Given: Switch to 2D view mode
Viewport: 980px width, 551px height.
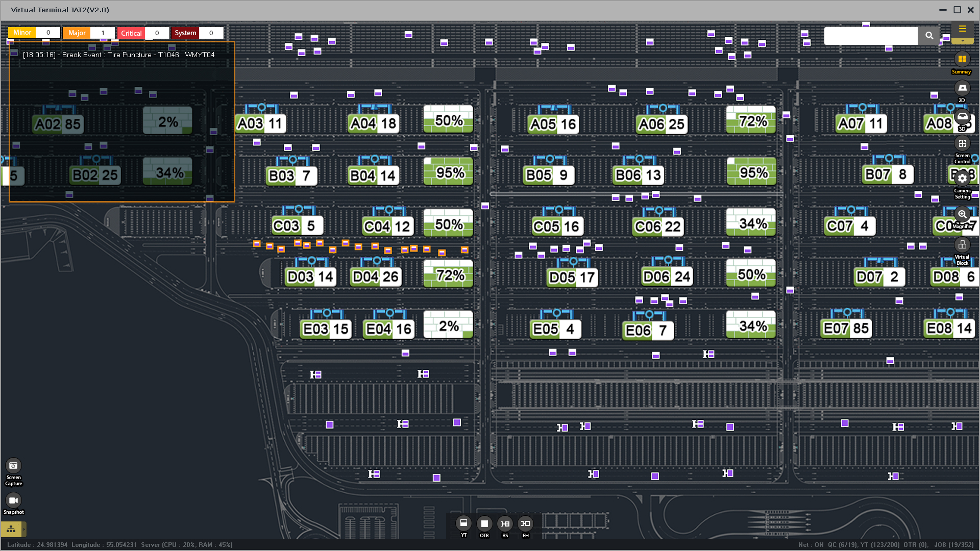Looking at the screenshot, I should coord(962,88).
